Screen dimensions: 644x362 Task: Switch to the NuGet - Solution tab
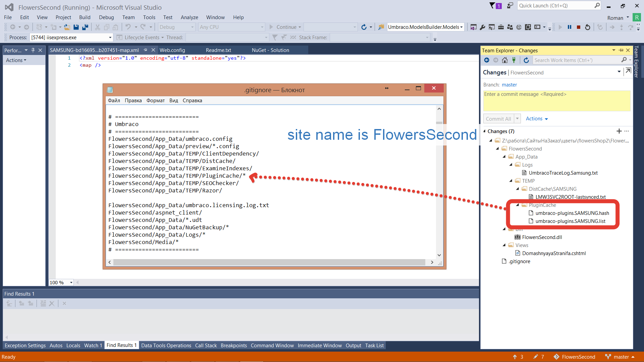[270, 50]
